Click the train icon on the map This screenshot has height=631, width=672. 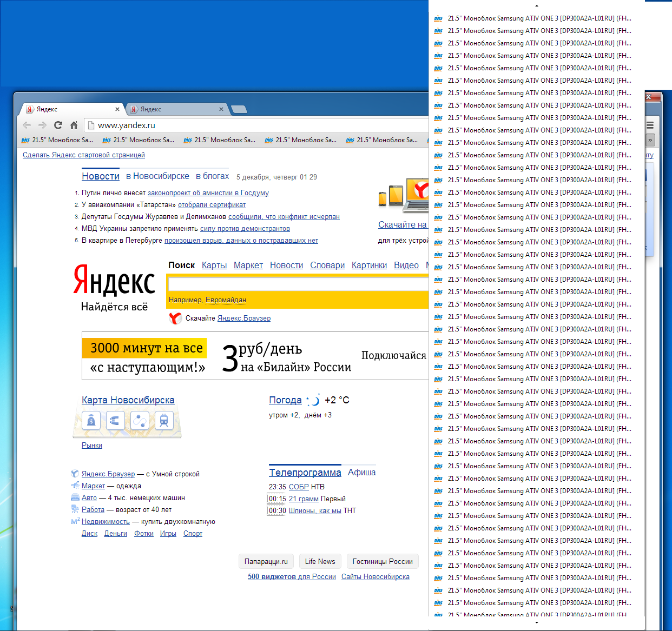(164, 420)
